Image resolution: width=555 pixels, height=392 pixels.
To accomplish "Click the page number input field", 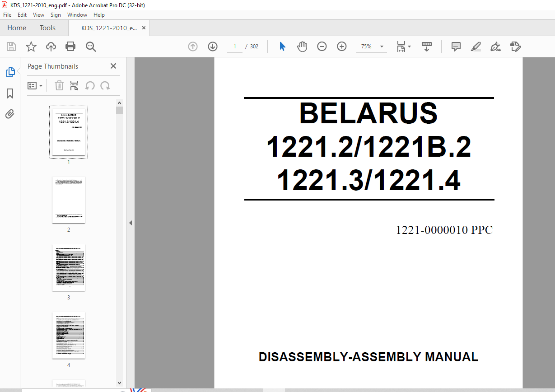I will (234, 47).
